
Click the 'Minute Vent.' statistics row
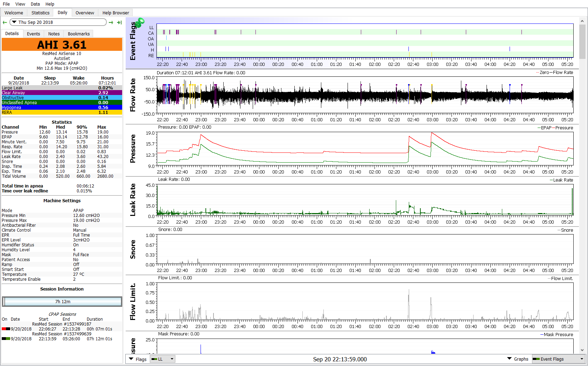pos(62,142)
